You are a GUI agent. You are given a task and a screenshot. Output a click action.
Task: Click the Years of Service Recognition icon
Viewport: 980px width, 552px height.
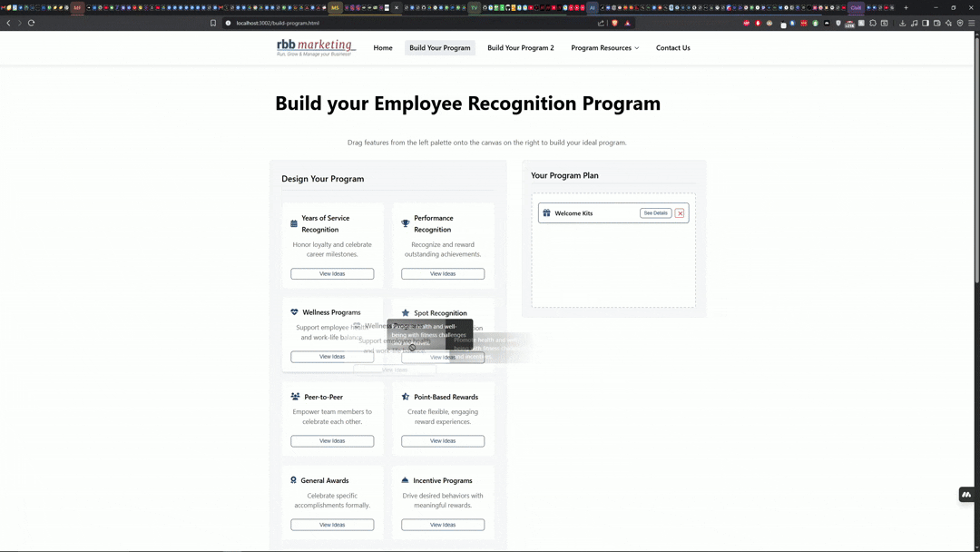(294, 222)
